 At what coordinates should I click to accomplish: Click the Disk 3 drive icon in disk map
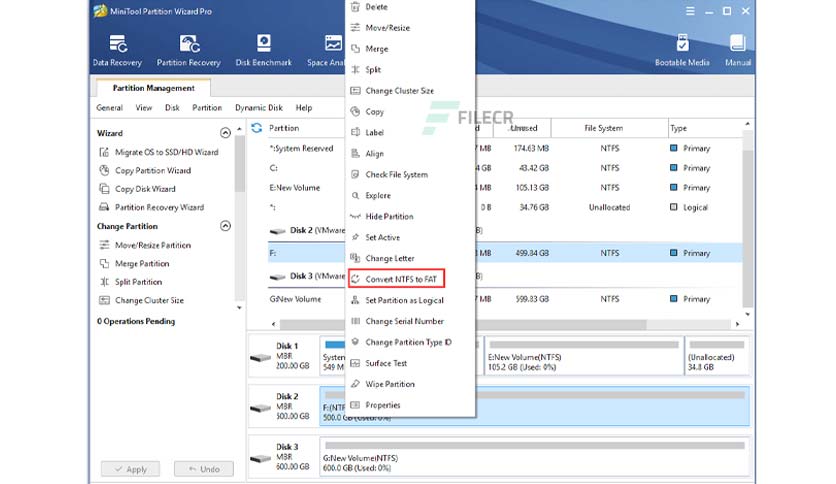point(260,458)
